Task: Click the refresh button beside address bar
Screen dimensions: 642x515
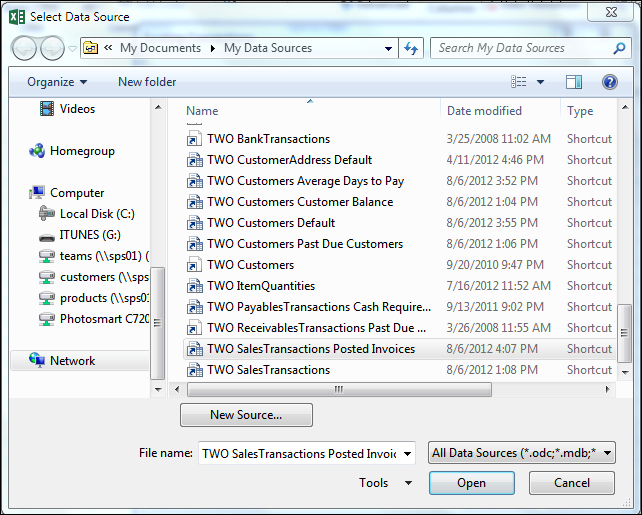Action: [x=411, y=48]
